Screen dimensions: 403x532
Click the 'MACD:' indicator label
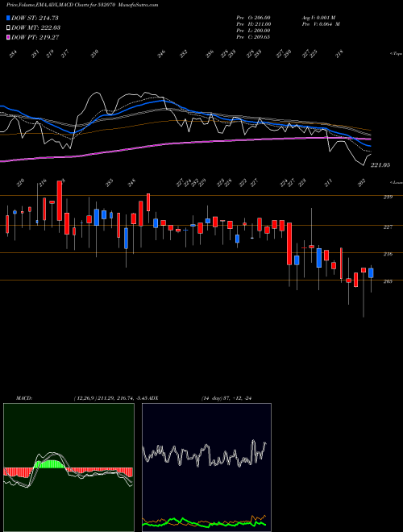[x=24, y=398]
